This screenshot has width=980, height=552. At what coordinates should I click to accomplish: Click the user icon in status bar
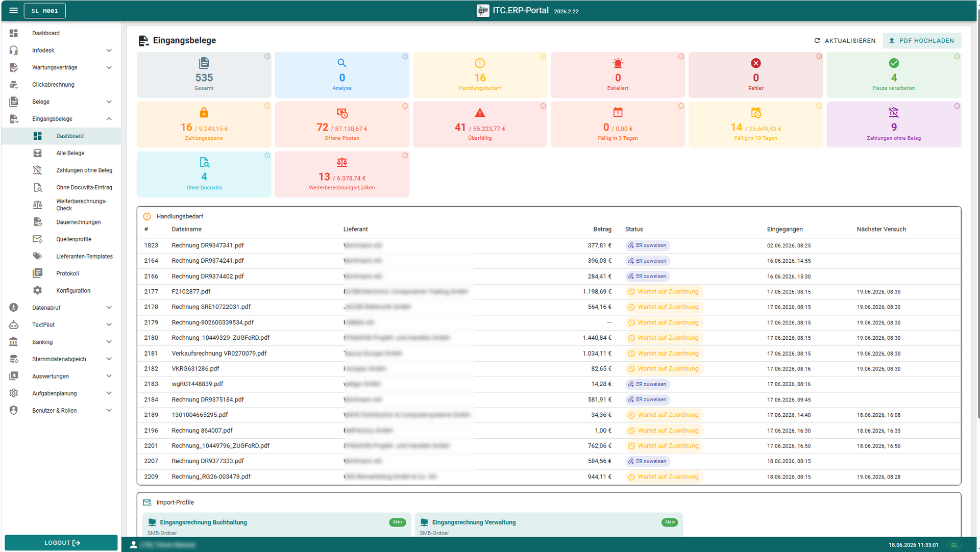pyautogui.click(x=133, y=545)
